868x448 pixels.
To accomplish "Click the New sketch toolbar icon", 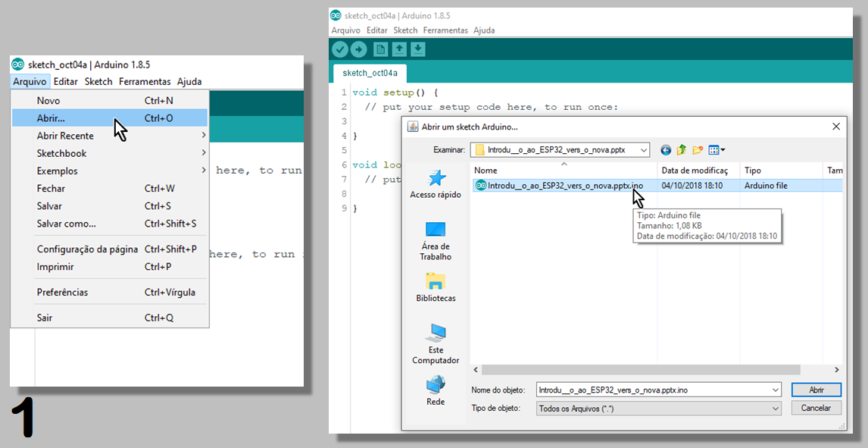I will (x=381, y=49).
